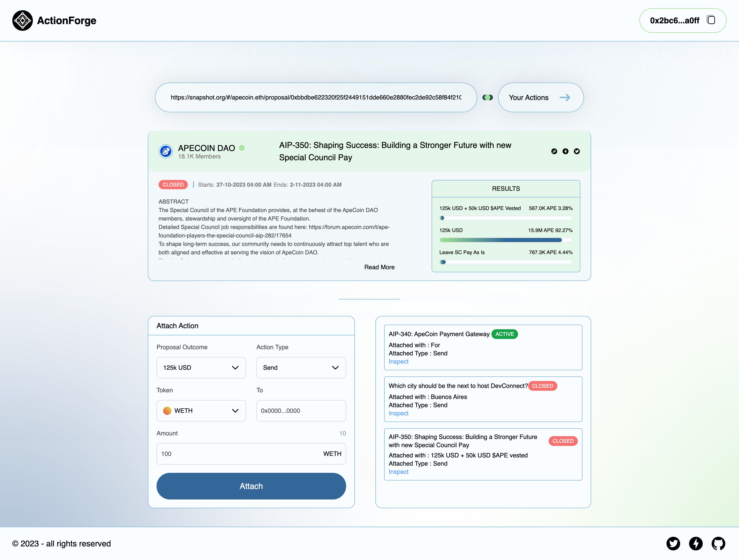This screenshot has height=560, width=739.
Task: Click the max balance value 10 above Amount
Action: point(343,433)
